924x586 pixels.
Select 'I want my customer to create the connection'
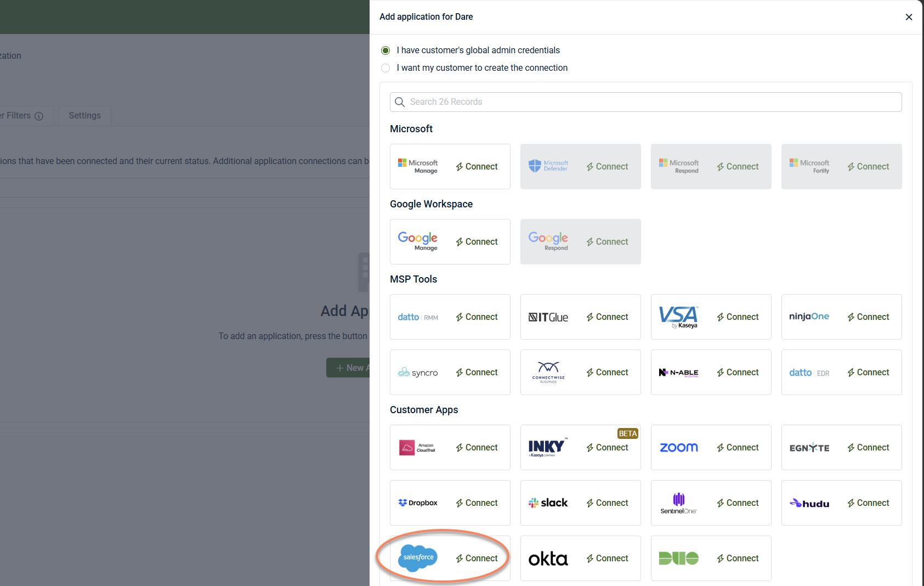(386, 68)
